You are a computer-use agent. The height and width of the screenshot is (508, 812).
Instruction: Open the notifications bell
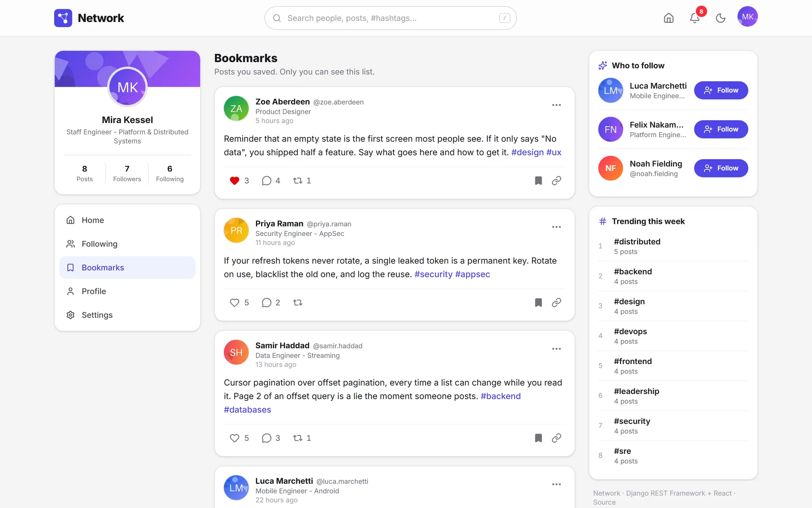pyautogui.click(x=694, y=18)
